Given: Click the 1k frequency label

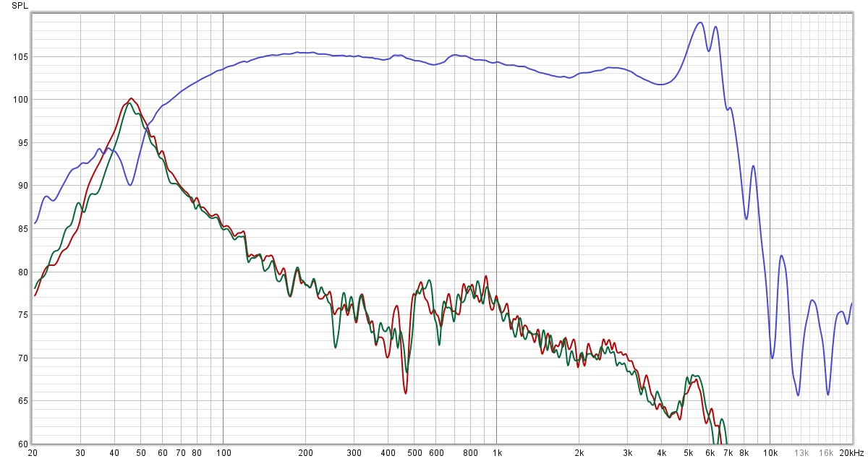Looking at the screenshot, I should 496,453.
